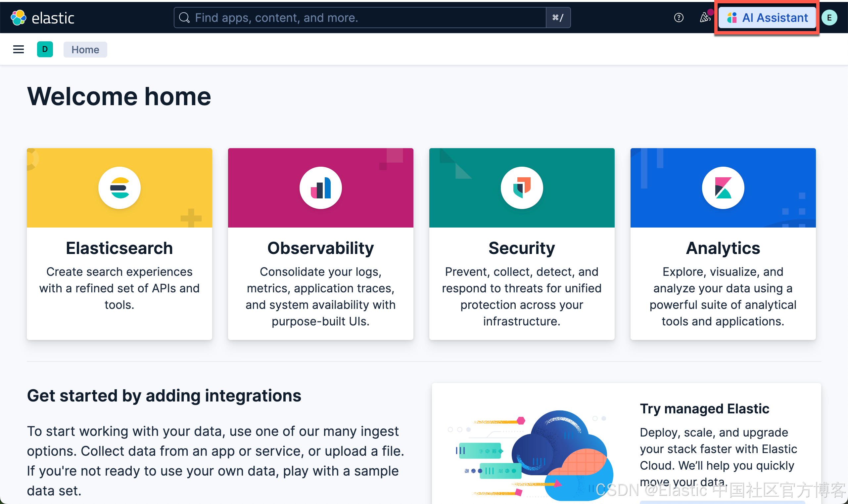
Task: Open the Analytics card title
Action: coord(723,248)
